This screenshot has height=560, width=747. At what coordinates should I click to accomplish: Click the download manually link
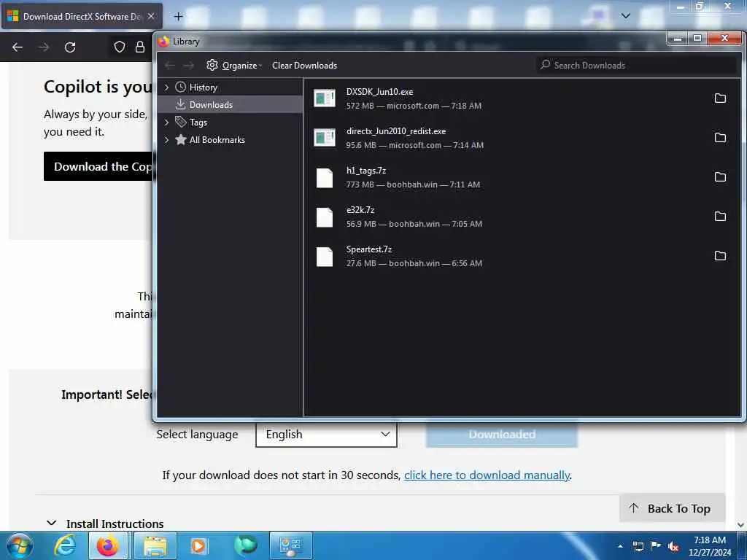[487, 475]
